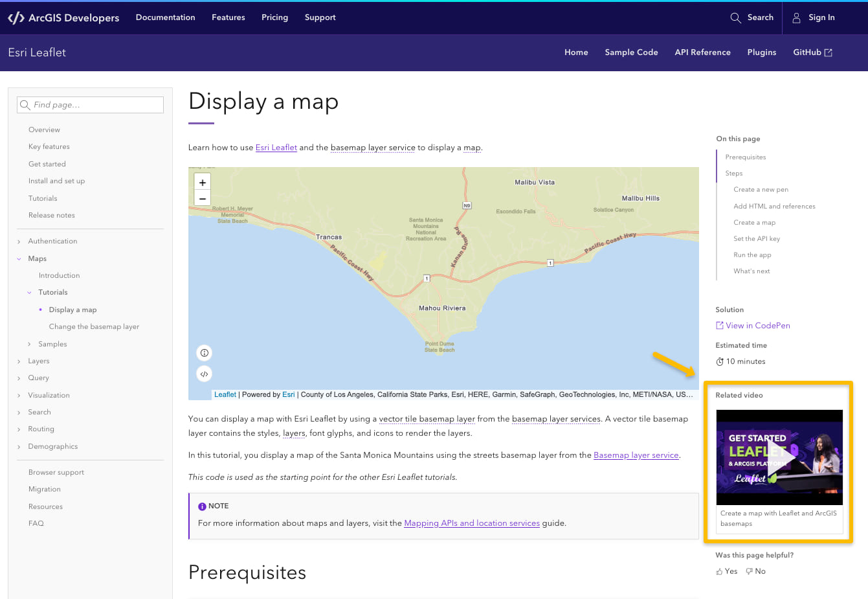This screenshot has width=868, height=599.
Task: Open Release notes in the sidebar
Action: click(x=52, y=216)
